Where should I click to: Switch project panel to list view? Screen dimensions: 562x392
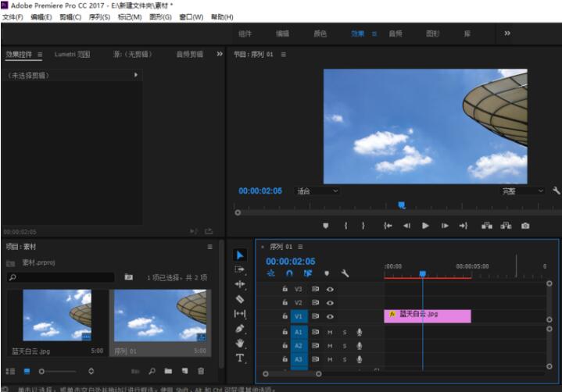pos(11,371)
